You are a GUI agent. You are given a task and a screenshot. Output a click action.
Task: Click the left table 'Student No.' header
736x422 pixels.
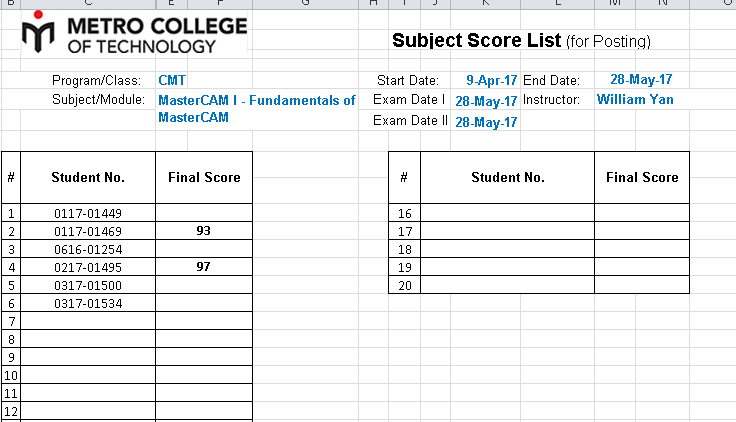coord(88,177)
